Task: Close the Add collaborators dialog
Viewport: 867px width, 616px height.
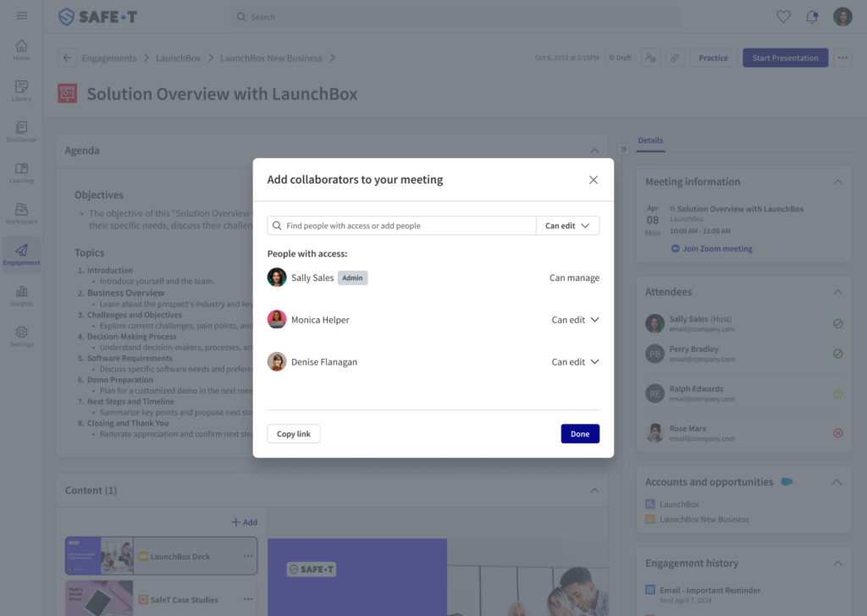Action: (594, 179)
